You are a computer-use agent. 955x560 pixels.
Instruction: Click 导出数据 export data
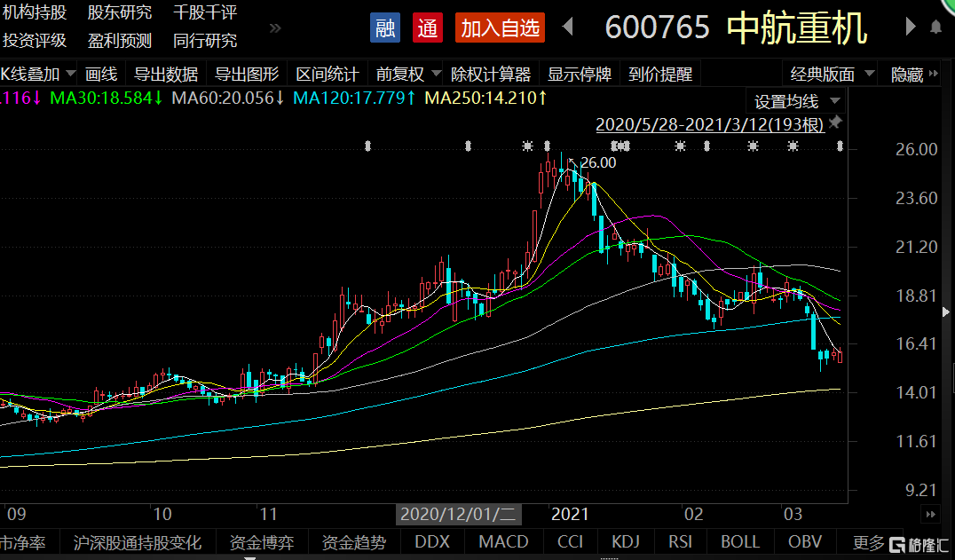[x=166, y=75]
